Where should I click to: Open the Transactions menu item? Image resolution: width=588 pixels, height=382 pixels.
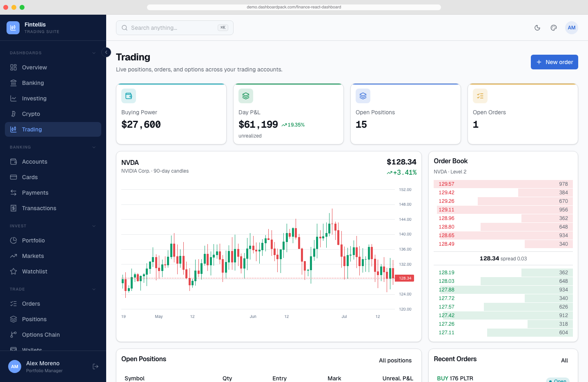(53, 208)
